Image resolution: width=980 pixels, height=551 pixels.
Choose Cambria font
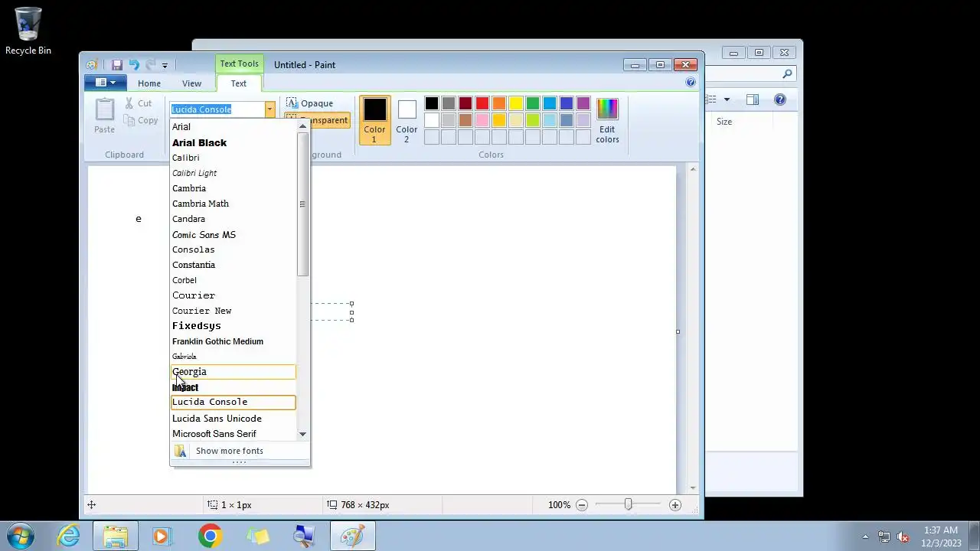tap(234, 188)
